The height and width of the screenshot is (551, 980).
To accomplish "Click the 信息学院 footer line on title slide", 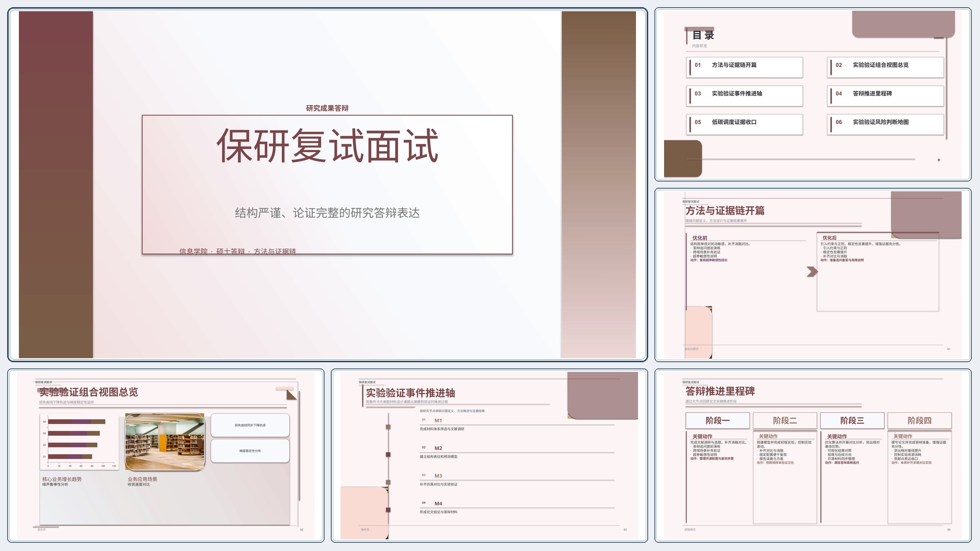I will point(238,251).
